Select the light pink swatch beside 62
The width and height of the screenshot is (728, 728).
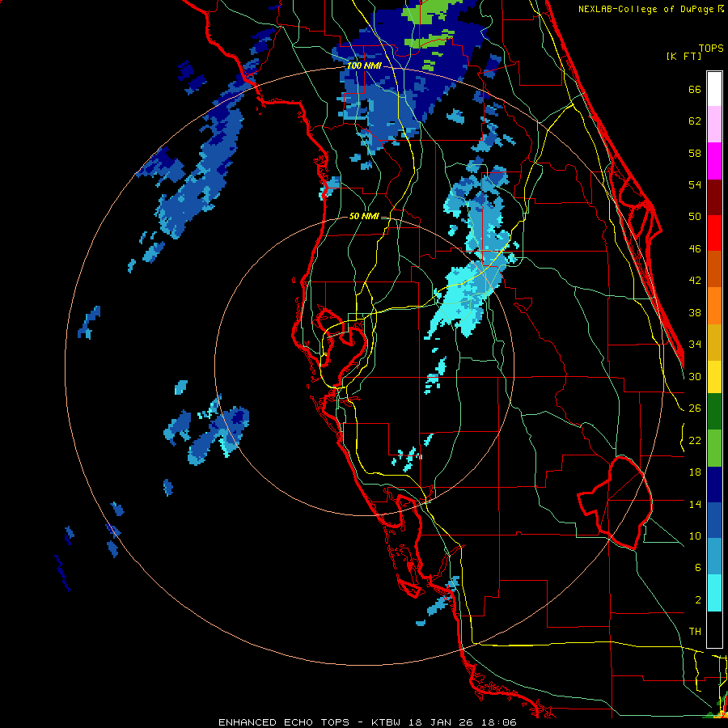tap(714, 124)
